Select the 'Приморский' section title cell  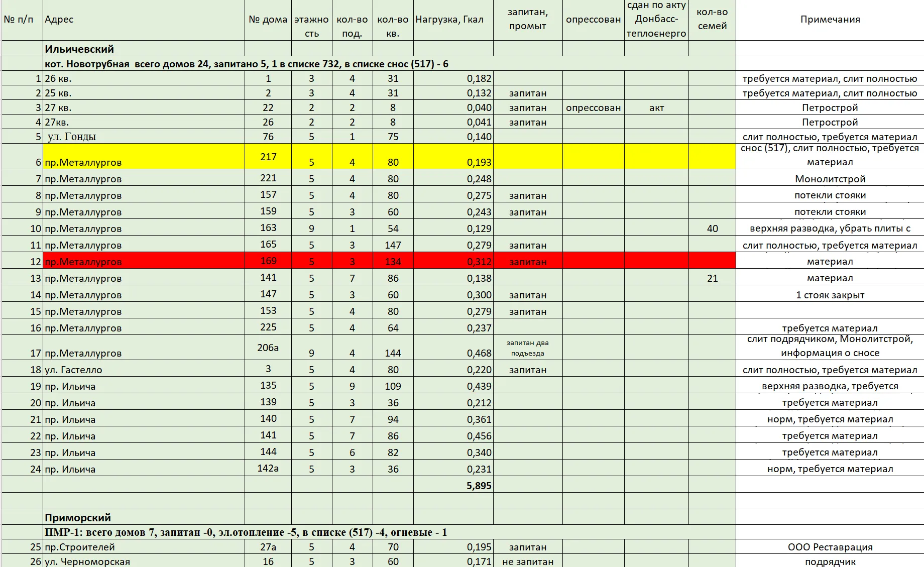pyautogui.click(x=144, y=517)
